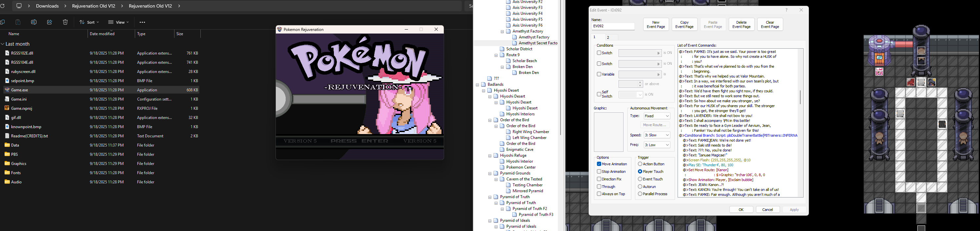This screenshot has width=980, height=231.
Task: Sort files by Date modified column header
Action: click(x=102, y=34)
